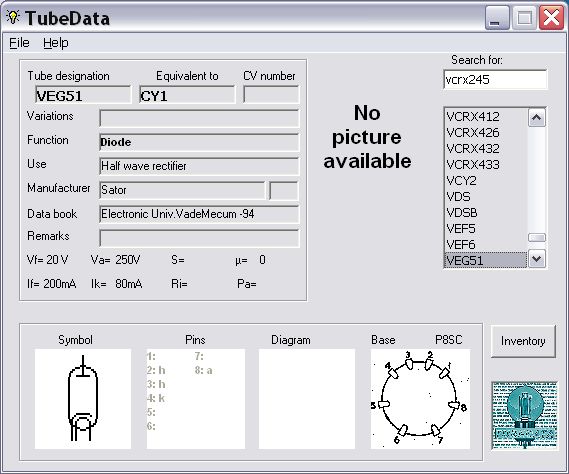Click the Manufacturer field showing Sator
This screenshot has width=569, height=474.
[182, 190]
